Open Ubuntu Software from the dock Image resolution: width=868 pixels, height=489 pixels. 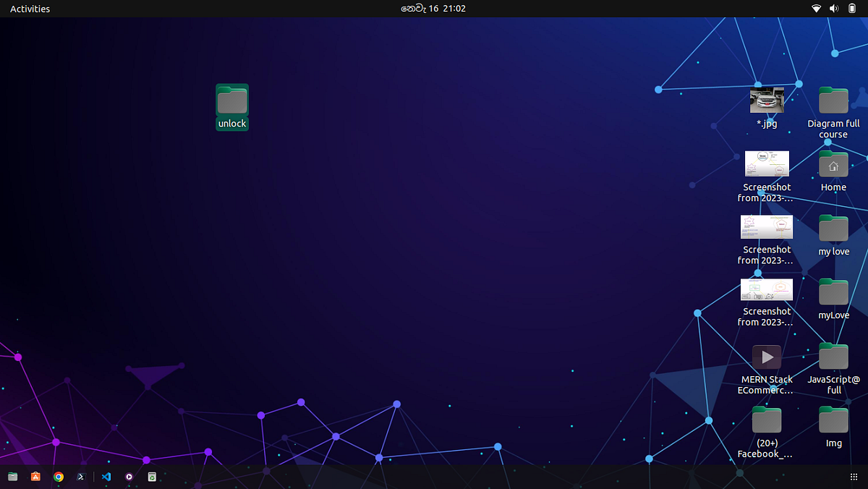click(35, 477)
